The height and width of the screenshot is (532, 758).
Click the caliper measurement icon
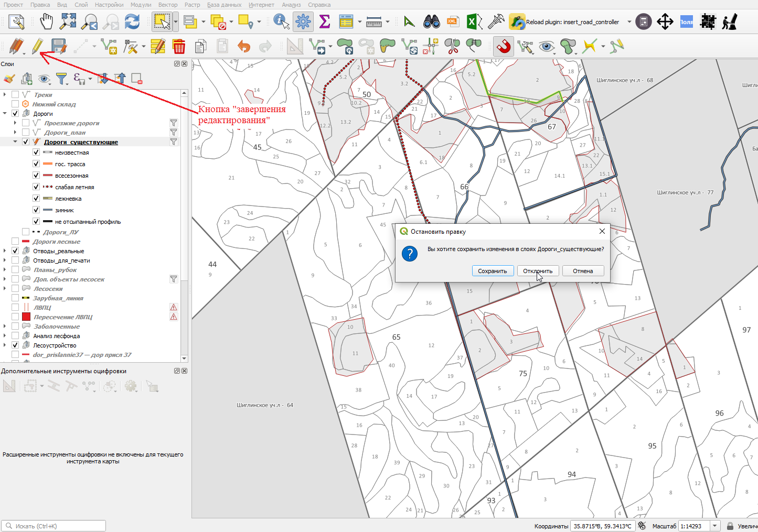click(x=496, y=22)
